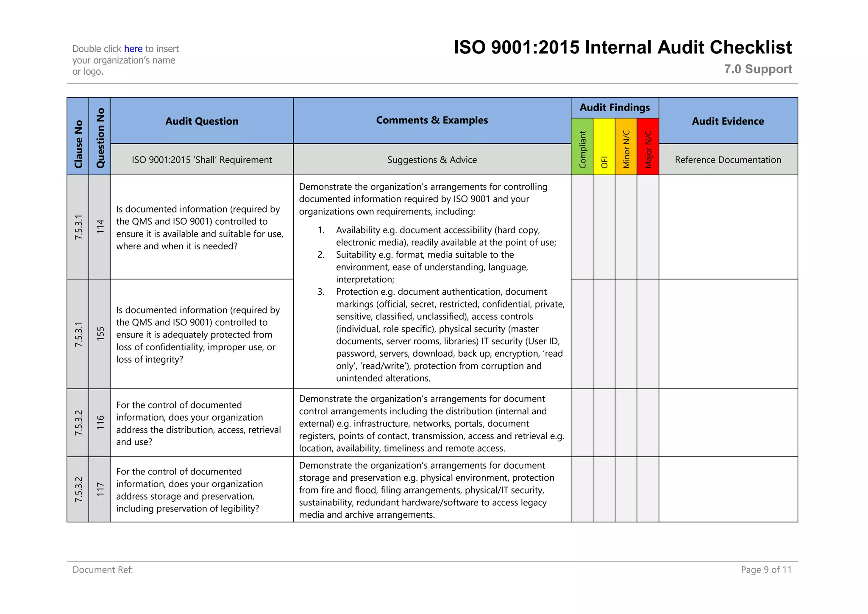Mark question 114 as Compliant
Image resolution: width=868 pixels, height=614 pixels.
coord(582,227)
